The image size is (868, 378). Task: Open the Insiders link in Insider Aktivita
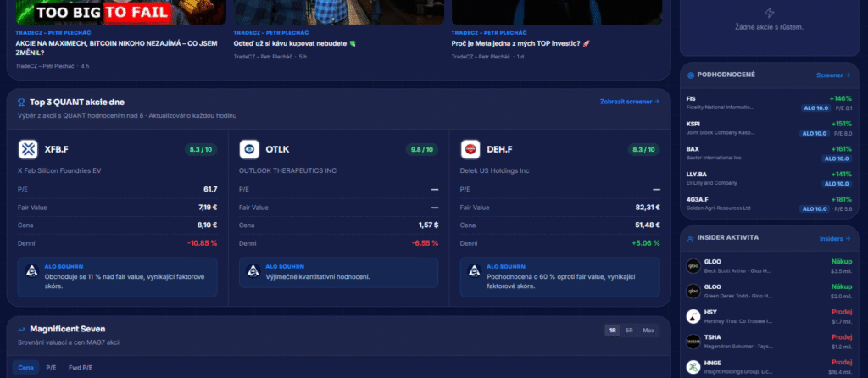click(x=835, y=238)
